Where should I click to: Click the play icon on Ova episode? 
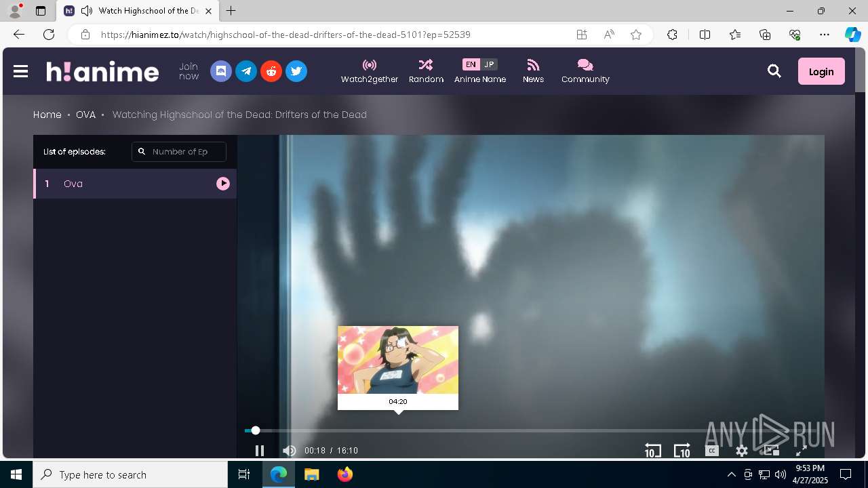coord(223,184)
